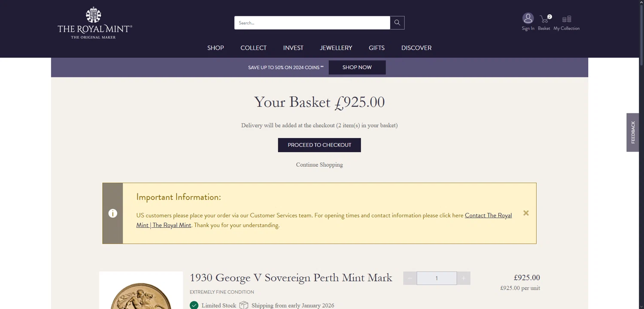Click the search magnifier icon
The height and width of the screenshot is (309, 644).
tap(397, 23)
